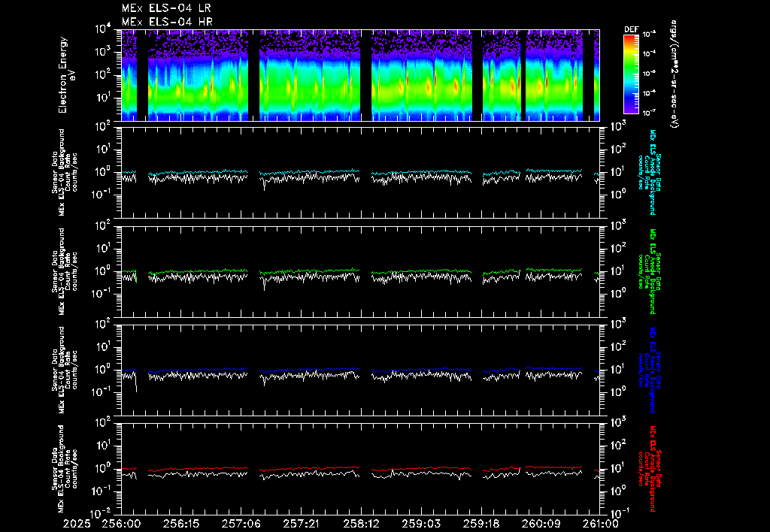The width and height of the screenshot is (770, 532).
Task: Click the "257:21" time axis label
Action: point(301,524)
